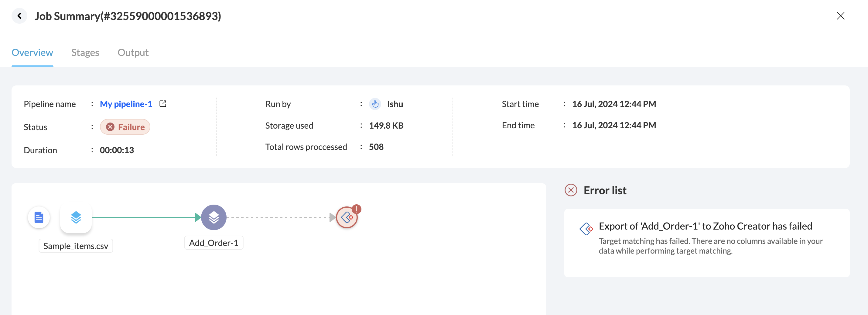Click the Sample_items.csv label

pos(76,246)
